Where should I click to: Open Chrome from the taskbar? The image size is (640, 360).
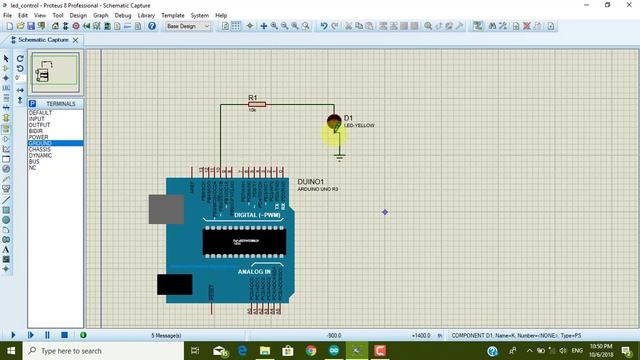click(311, 351)
